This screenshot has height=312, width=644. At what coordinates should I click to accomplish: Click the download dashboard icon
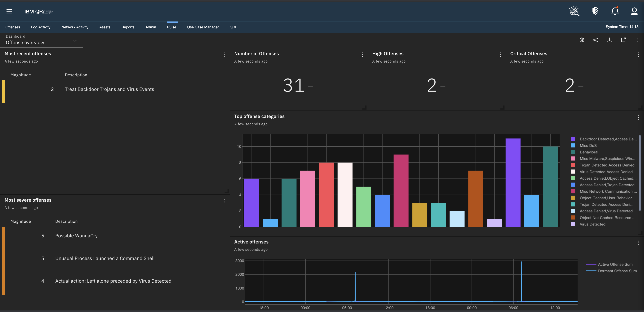[609, 40]
